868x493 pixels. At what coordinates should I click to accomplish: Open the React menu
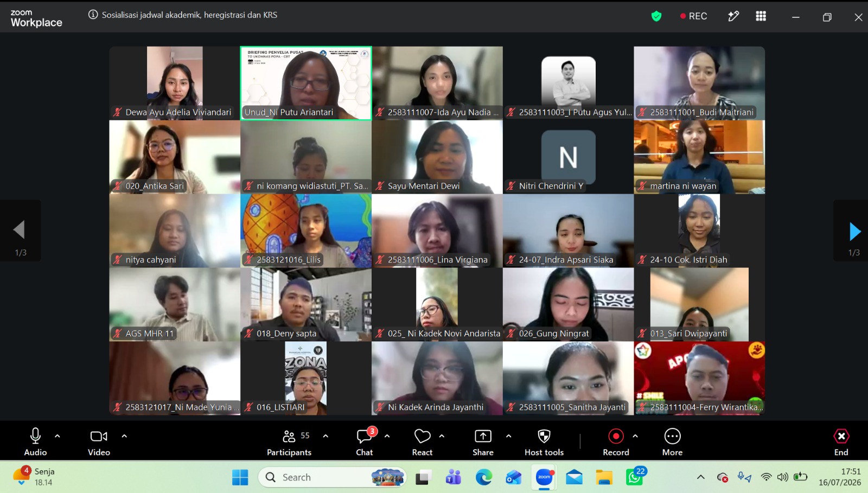pos(422,442)
